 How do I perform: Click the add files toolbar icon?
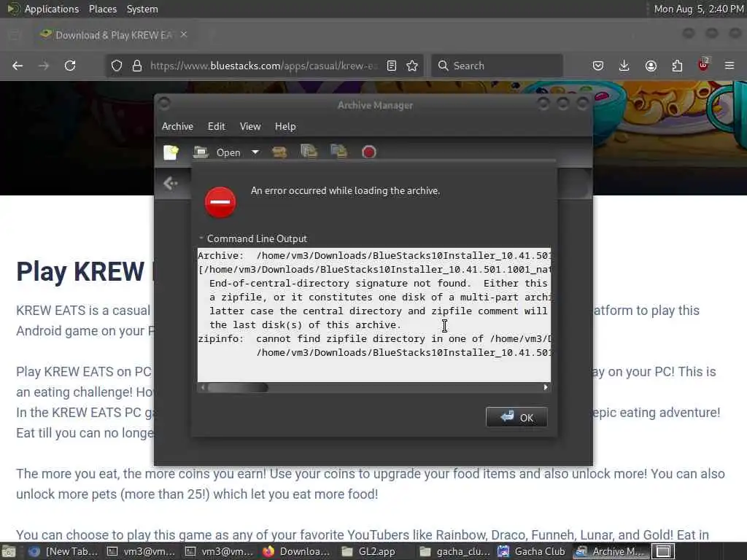309,152
